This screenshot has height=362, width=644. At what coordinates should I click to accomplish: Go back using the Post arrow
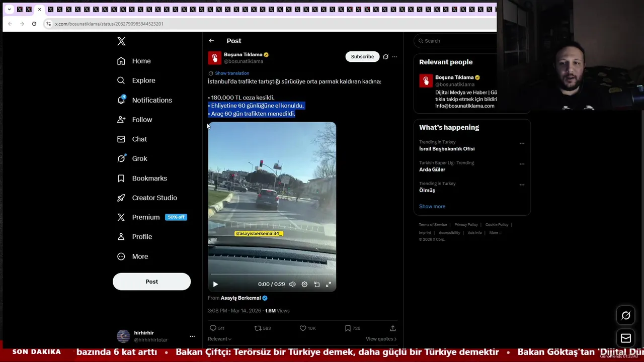tap(211, 41)
